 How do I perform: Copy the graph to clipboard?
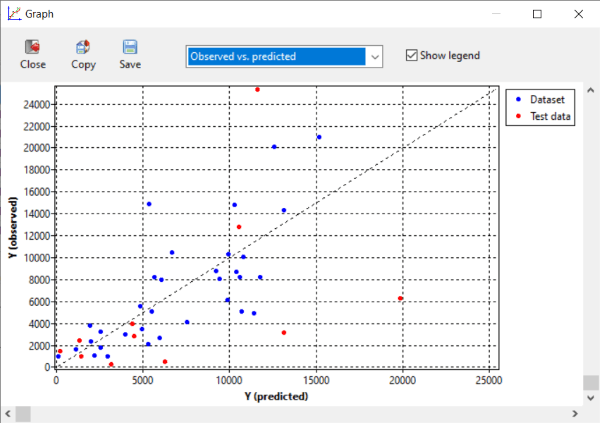[83, 47]
